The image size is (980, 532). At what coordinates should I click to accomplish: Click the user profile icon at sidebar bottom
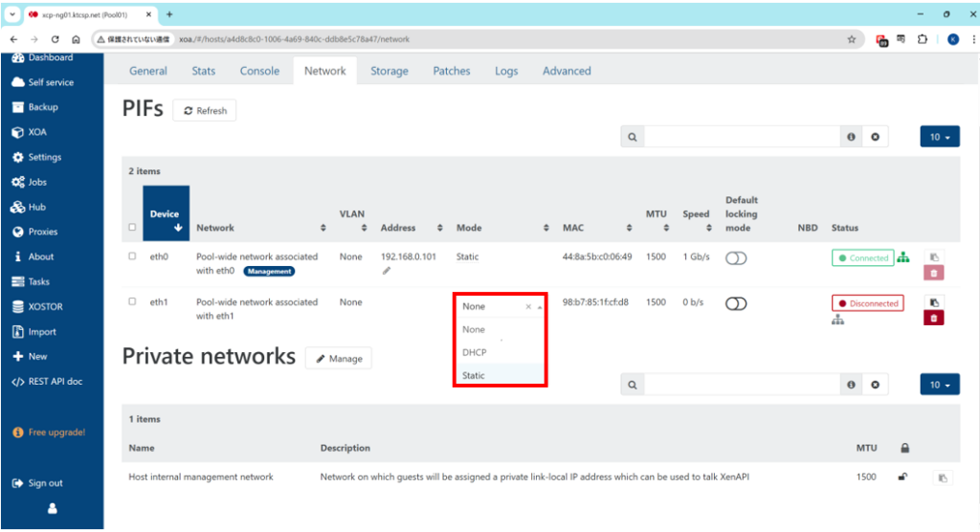[x=52, y=509]
